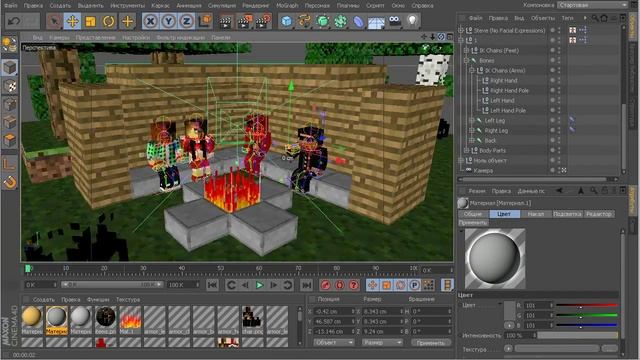This screenshot has height=360, width=640.
Task: Select the fire texture material thumbnail
Action: [130, 318]
